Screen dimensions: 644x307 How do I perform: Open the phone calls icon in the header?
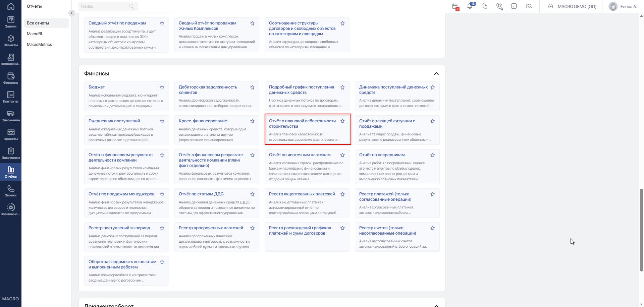tap(499, 6)
